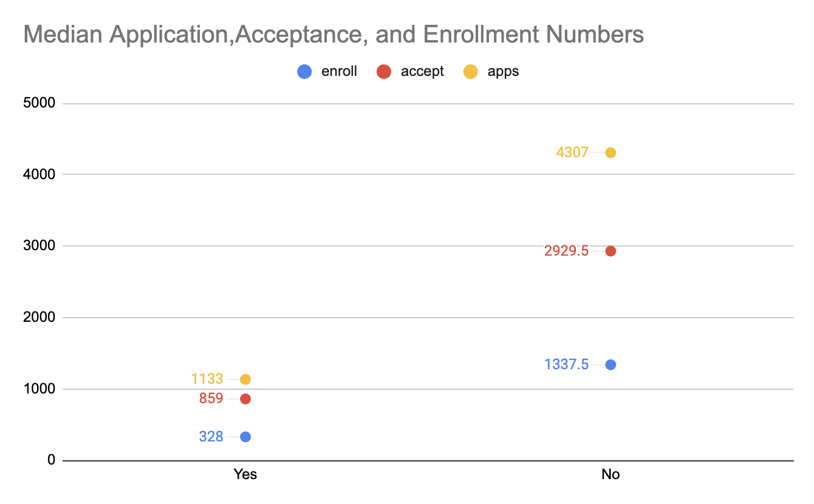814x504 pixels.
Task: Click the chart title text
Action: coord(333,35)
